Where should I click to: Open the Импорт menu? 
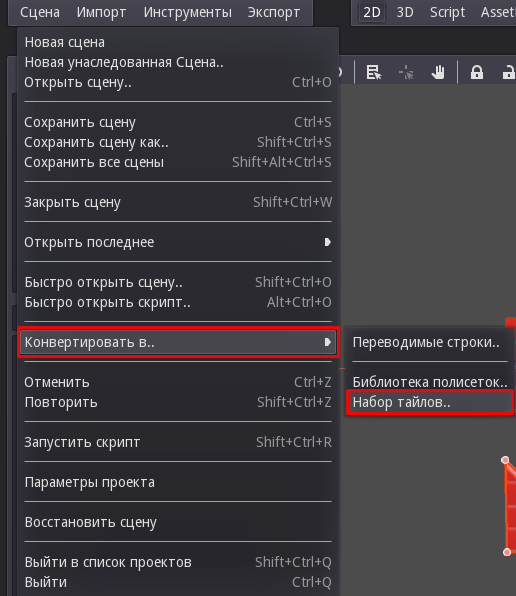coord(101,12)
